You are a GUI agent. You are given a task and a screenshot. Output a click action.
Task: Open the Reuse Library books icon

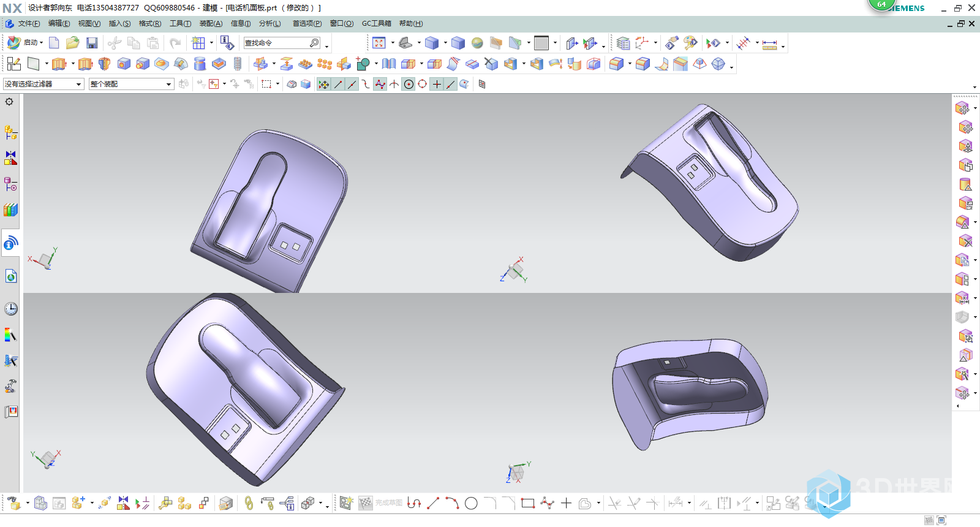pos(11,210)
